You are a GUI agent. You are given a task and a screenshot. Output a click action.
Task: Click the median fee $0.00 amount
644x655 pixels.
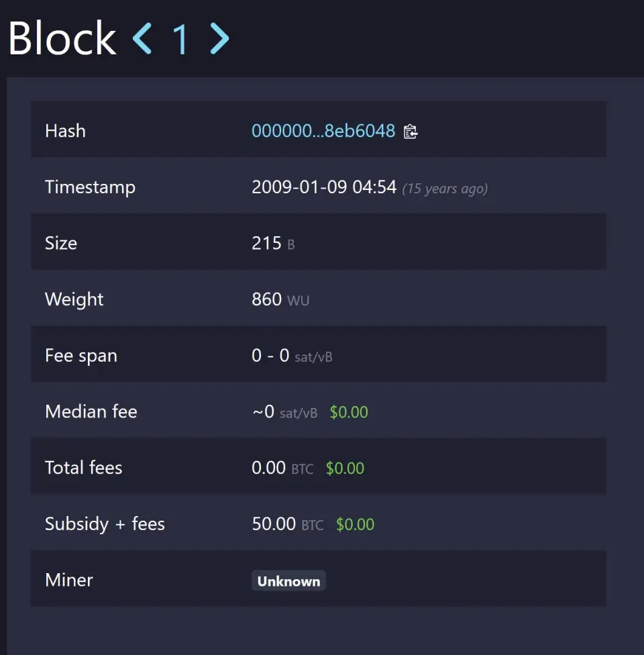click(349, 412)
